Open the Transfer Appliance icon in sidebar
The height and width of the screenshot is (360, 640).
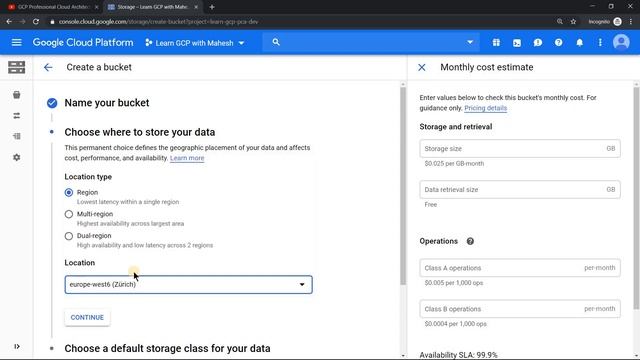(16, 136)
